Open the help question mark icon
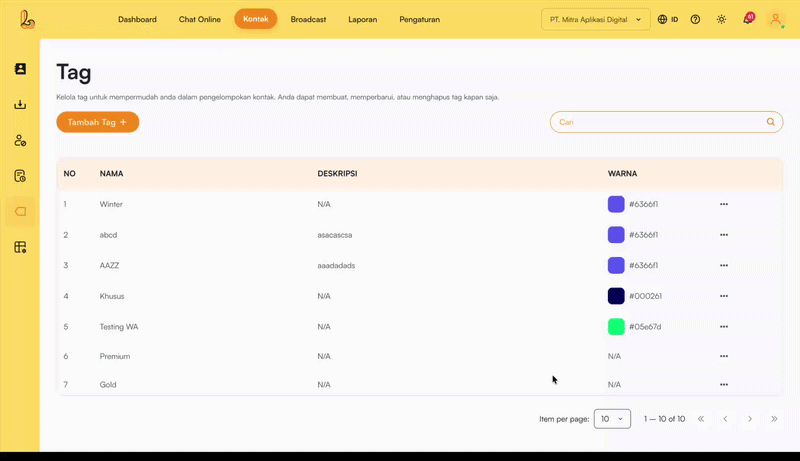800x461 pixels. coord(695,19)
